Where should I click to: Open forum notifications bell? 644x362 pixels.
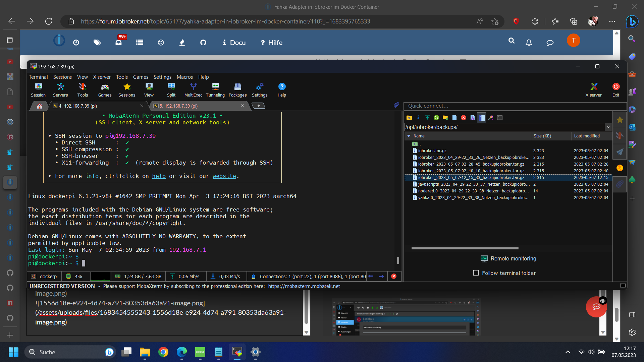tap(529, 43)
